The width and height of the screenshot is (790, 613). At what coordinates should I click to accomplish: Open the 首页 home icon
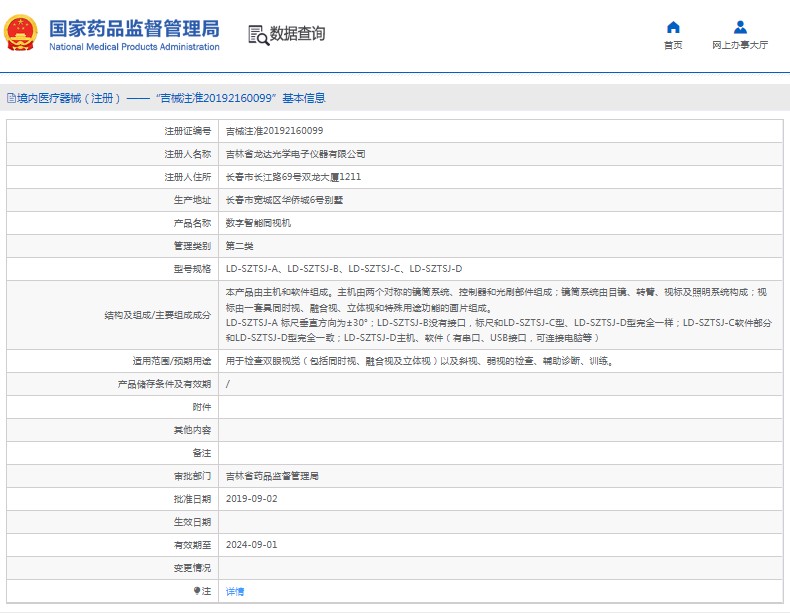673,27
